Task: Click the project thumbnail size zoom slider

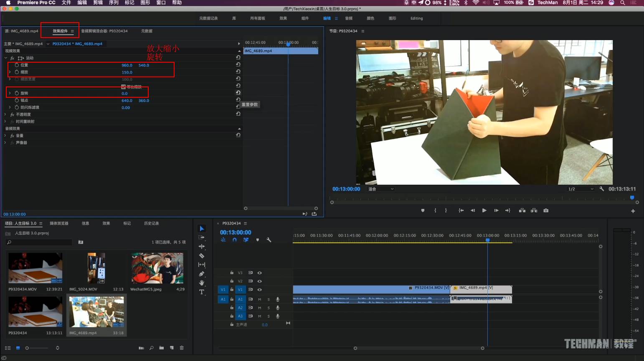Action: click(37, 348)
